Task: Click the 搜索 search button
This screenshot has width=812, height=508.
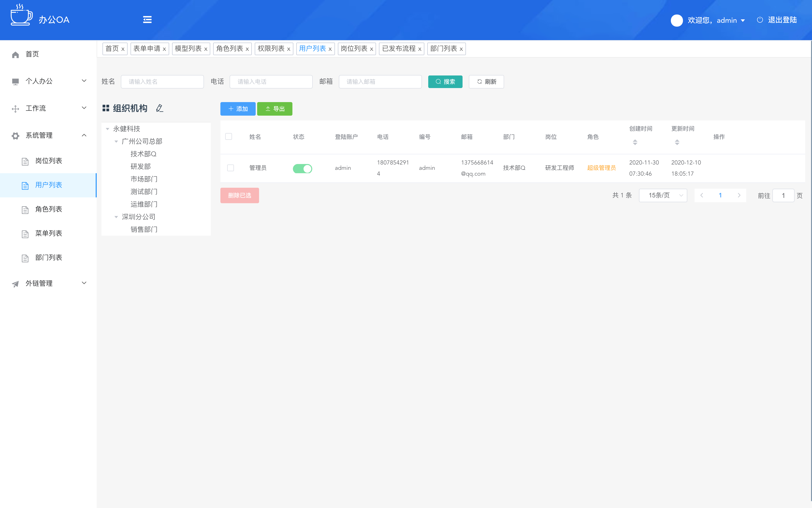Action: tap(445, 82)
